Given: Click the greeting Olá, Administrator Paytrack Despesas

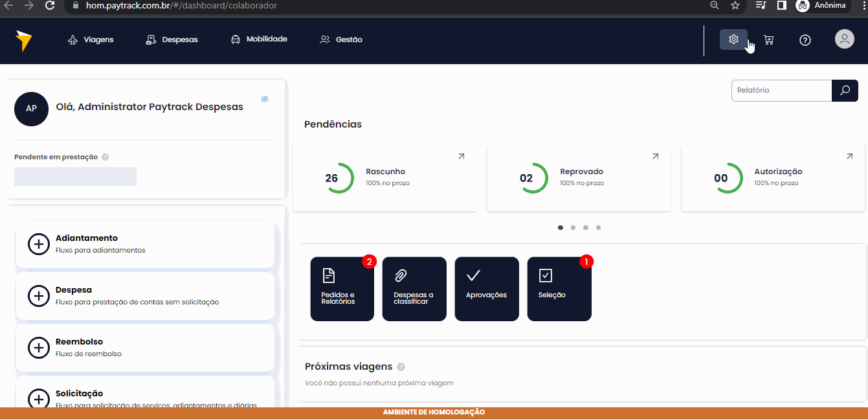Looking at the screenshot, I should click(150, 107).
